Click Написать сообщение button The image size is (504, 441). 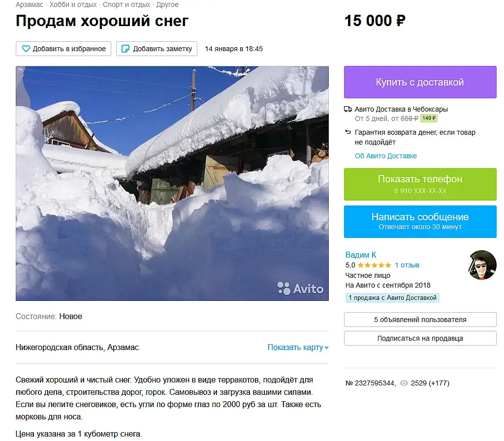[x=420, y=221]
